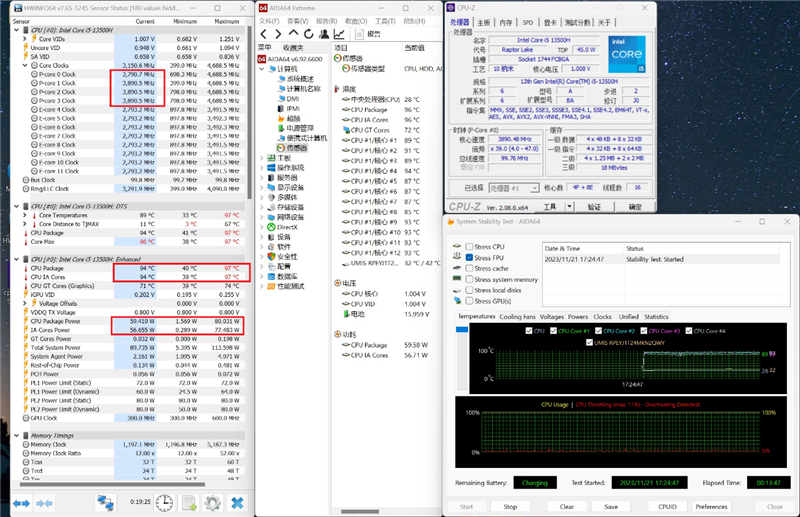Click Save button in Stability Test
The height and width of the screenshot is (517, 800).
point(611,507)
